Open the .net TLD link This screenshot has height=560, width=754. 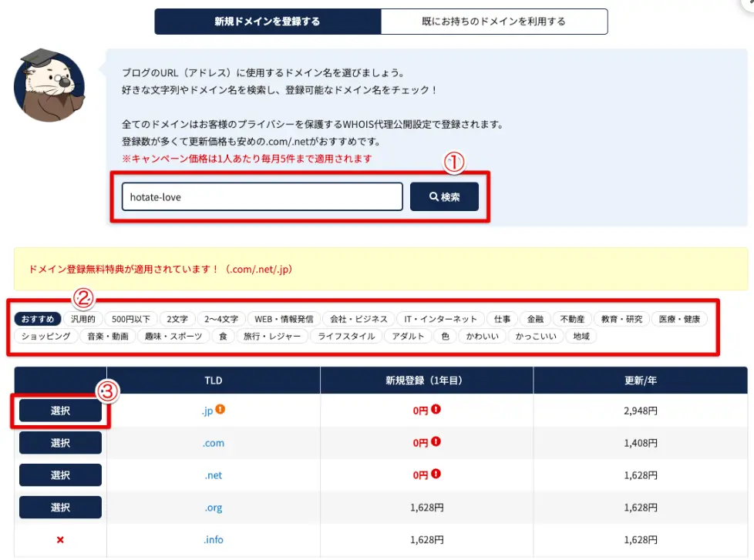(214, 474)
